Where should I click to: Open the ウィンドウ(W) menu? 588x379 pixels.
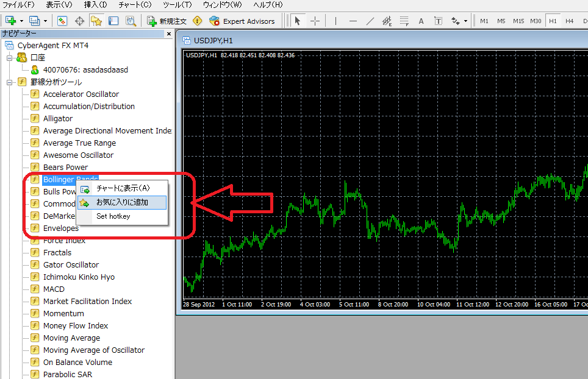223,5
